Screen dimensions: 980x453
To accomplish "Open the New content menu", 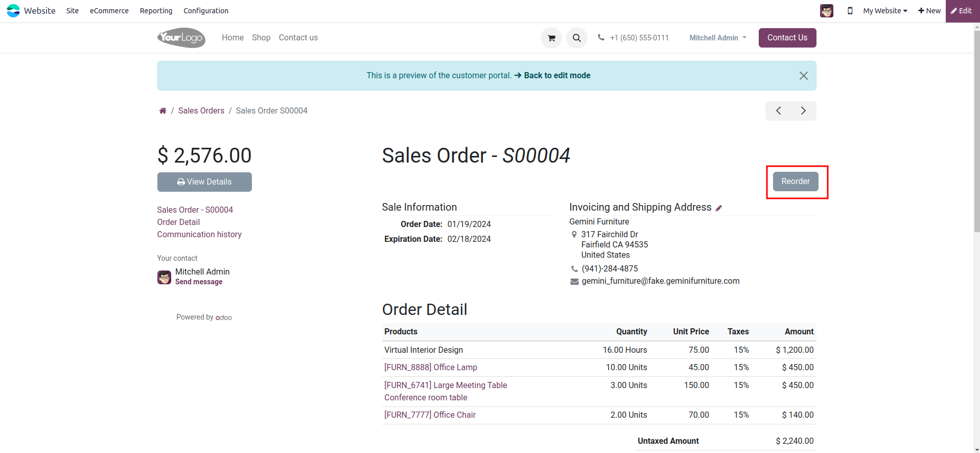I will point(929,11).
